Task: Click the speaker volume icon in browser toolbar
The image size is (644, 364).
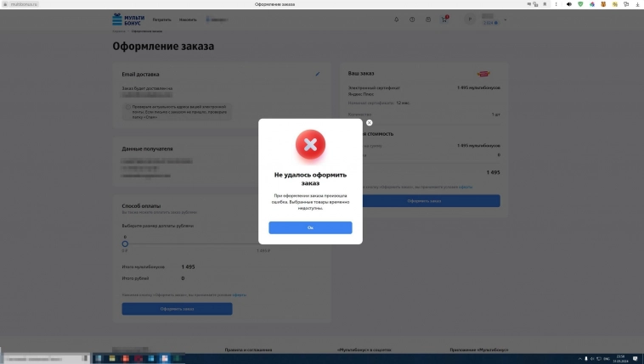Action: [568, 5]
